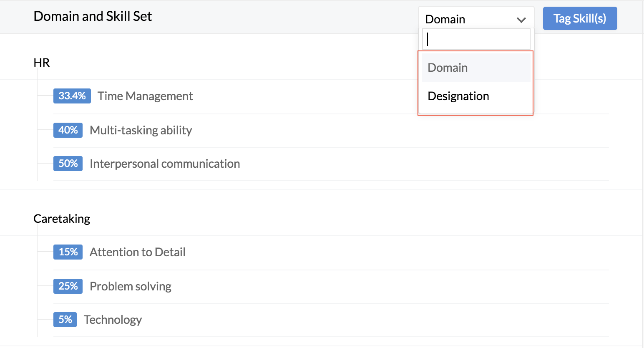This screenshot has height=348, width=644.
Task: Click the 25% badge for Problem solving
Action: pyautogui.click(x=68, y=286)
